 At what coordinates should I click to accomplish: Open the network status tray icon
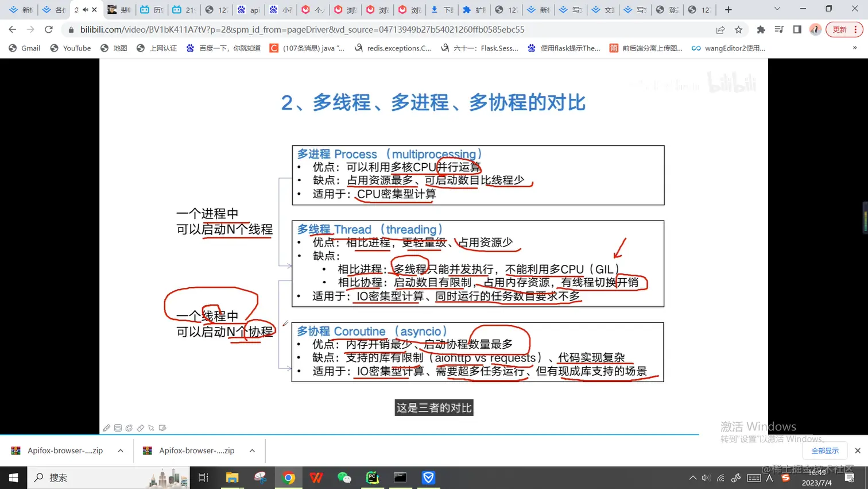720,478
